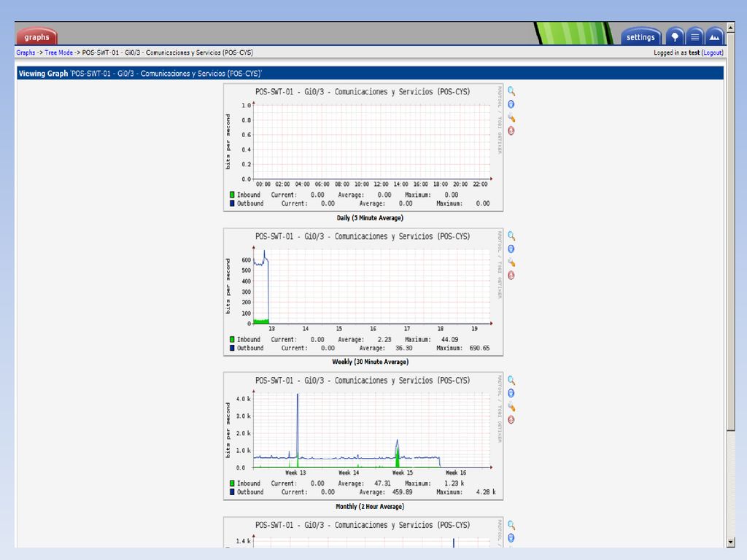The height and width of the screenshot is (560, 747).
Task: Go to Tree Mode breadcrumb link
Action: tap(58, 52)
